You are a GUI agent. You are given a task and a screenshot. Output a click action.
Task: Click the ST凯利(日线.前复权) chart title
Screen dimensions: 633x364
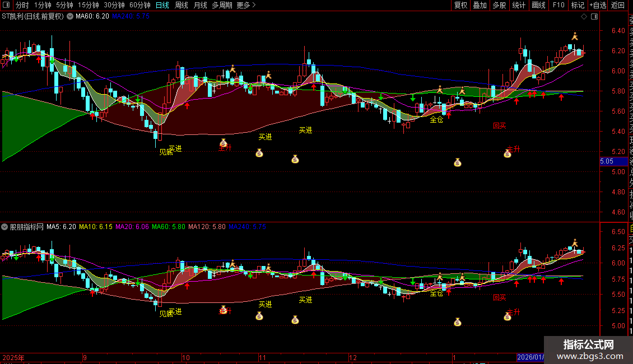(32, 17)
